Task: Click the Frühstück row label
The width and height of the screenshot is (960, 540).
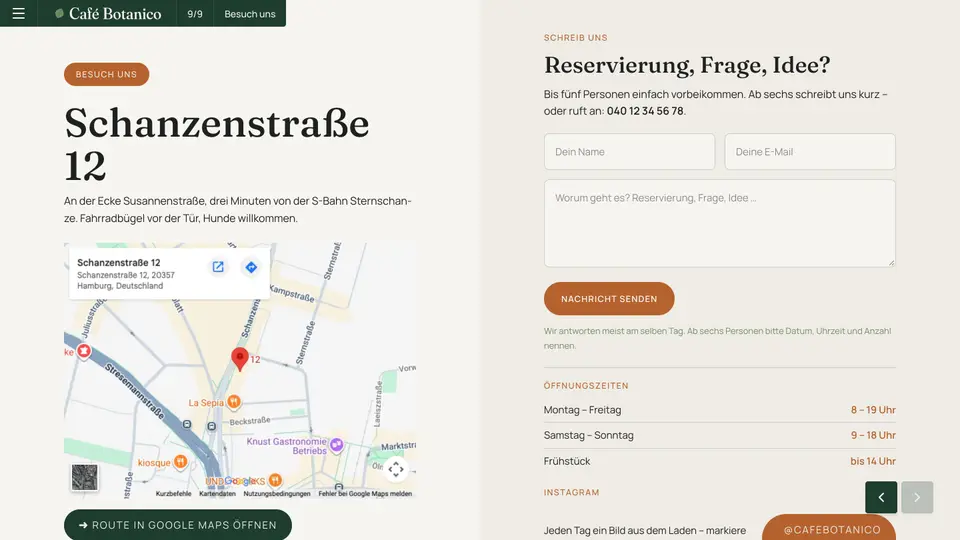Action: 567,461
